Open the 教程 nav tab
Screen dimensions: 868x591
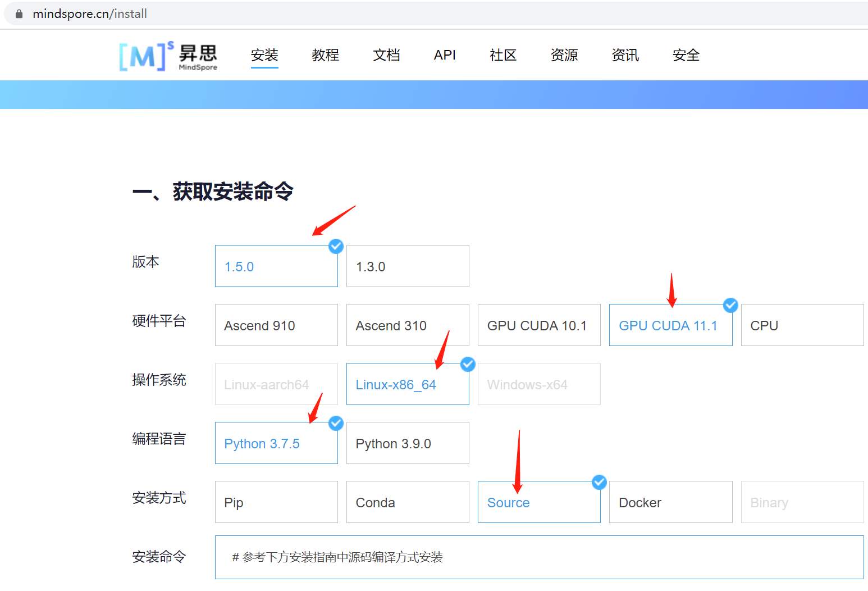point(326,55)
